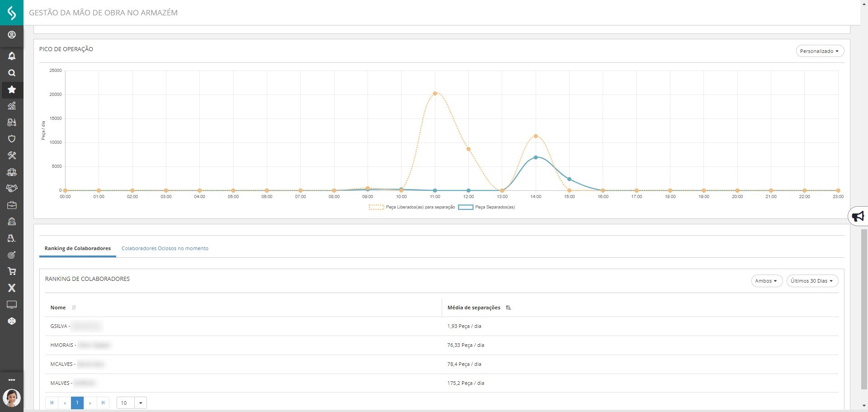Switch to Colaboradores Ociosos no momento tab
The height and width of the screenshot is (412, 868).
point(165,248)
